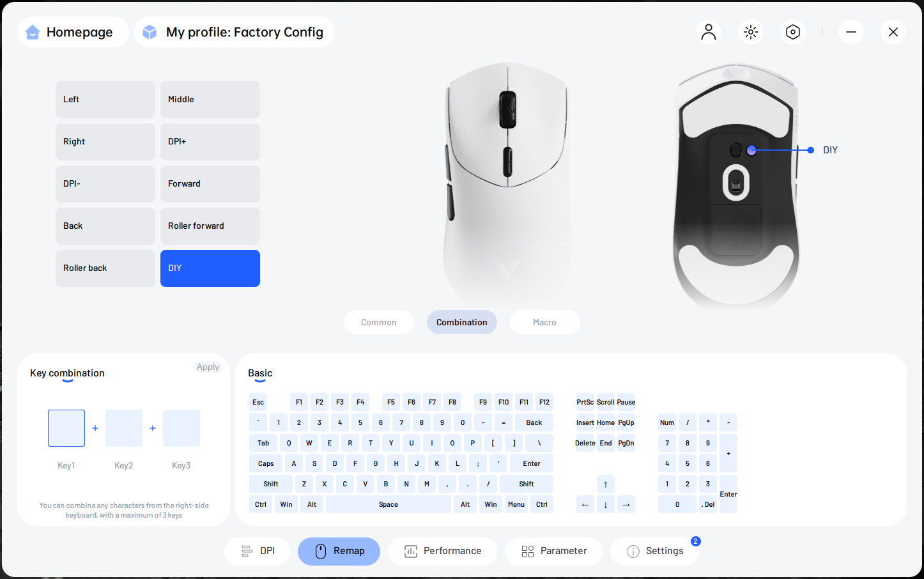Switch to the Common tab
The width and height of the screenshot is (924, 579).
pos(379,322)
